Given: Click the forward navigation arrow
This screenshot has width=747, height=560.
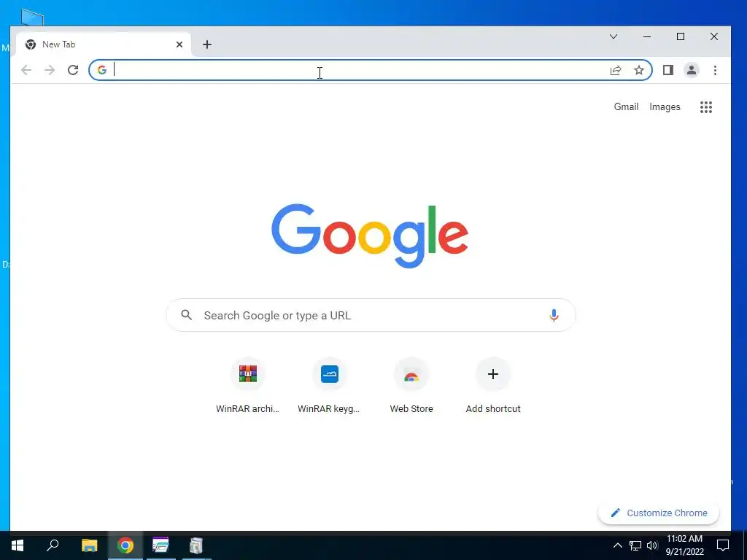Looking at the screenshot, I should click(x=50, y=71).
